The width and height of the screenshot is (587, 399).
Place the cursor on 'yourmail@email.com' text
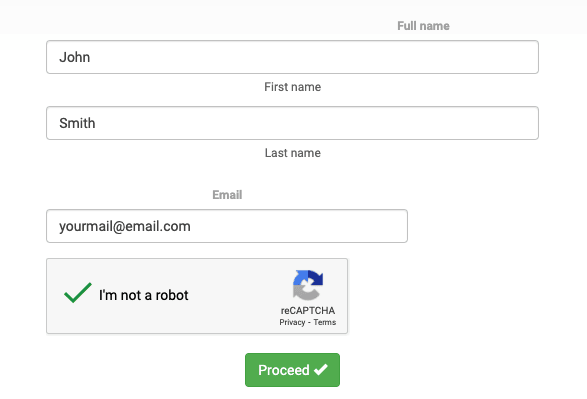(x=125, y=226)
